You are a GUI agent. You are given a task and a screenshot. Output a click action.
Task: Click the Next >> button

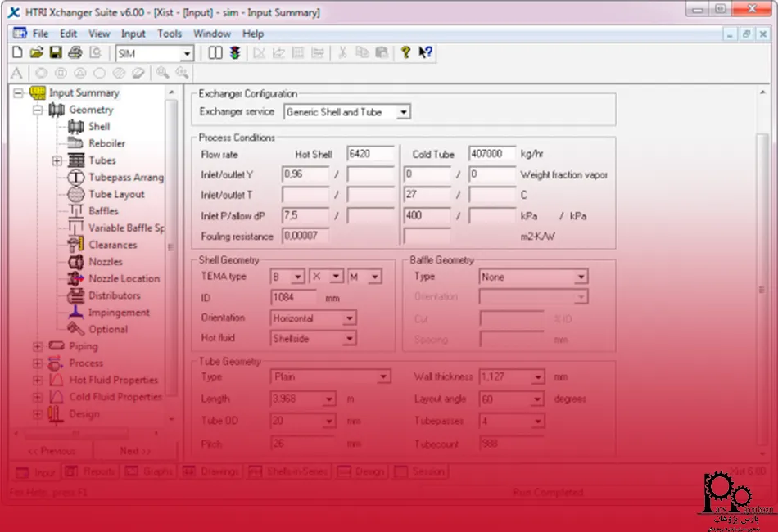coord(135,451)
